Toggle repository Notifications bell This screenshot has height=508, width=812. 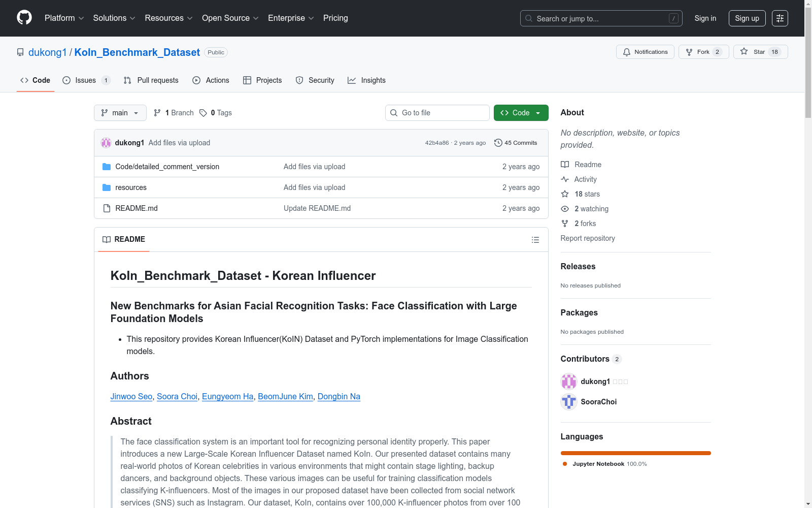(645, 52)
